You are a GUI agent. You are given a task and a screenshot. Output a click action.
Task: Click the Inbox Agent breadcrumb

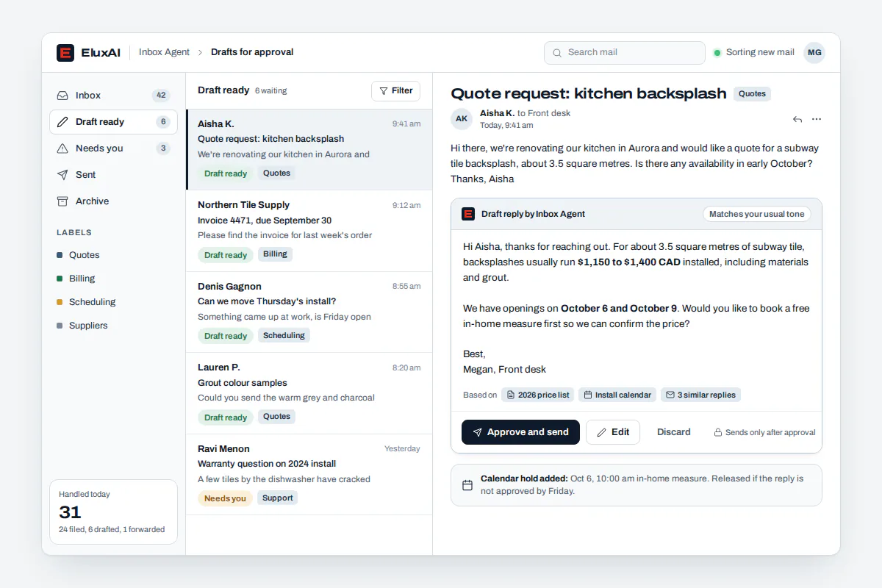[x=164, y=52]
